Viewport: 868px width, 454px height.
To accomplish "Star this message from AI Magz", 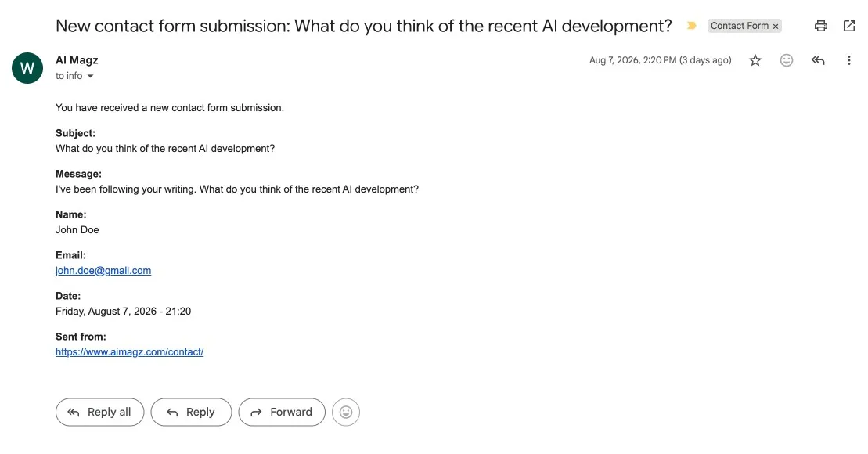I will [x=755, y=60].
